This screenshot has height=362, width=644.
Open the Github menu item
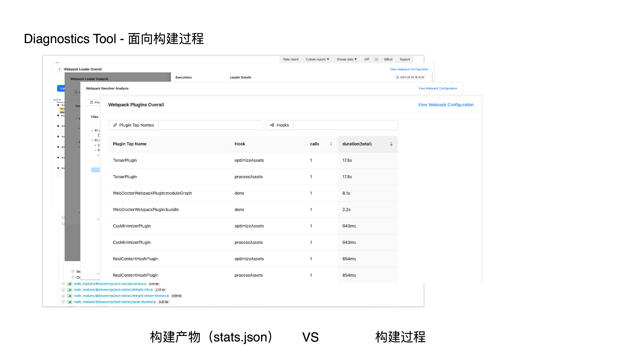coord(388,59)
